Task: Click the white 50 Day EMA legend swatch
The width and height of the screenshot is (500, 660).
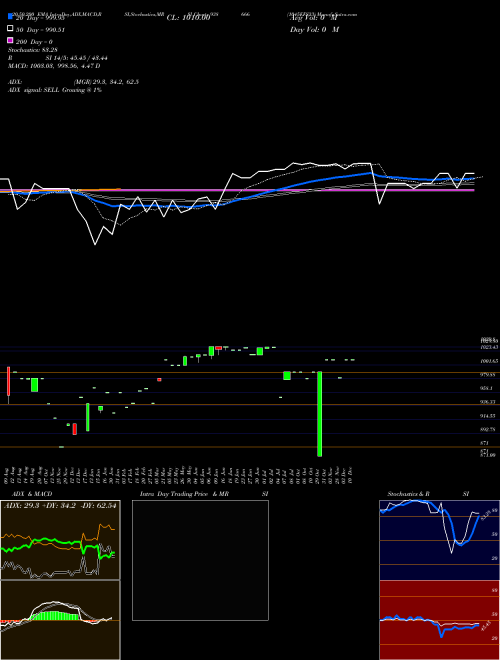Action: tap(11, 29)
